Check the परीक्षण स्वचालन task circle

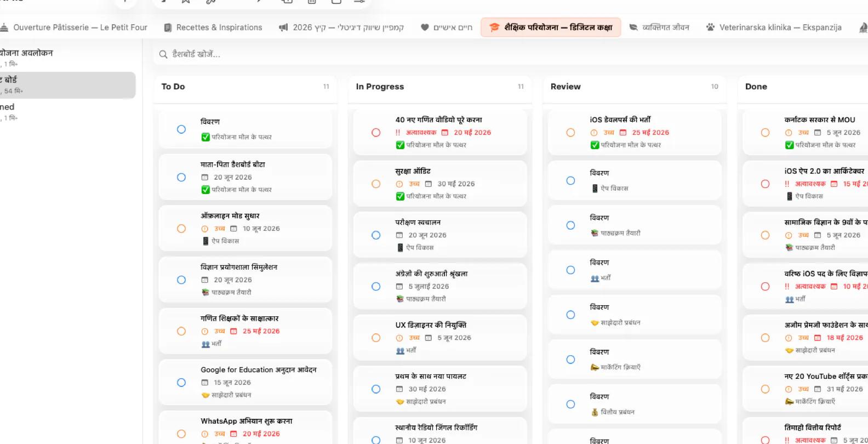pos(376,235)
